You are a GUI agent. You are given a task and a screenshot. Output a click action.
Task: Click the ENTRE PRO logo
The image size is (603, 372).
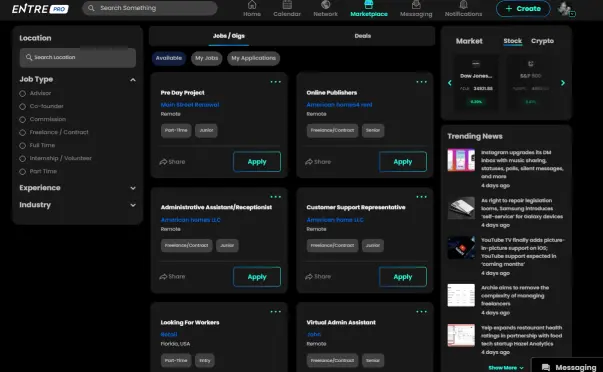click(40, 9)
